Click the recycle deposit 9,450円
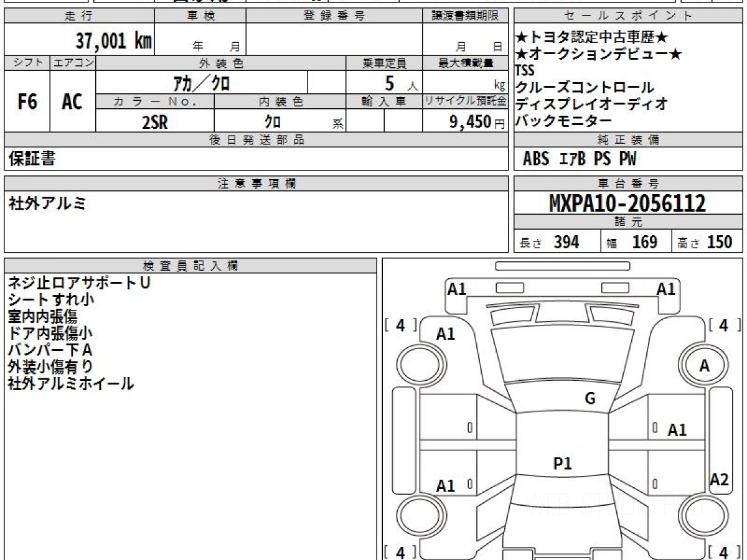Image resolution: width=747 pixels, height=560 pixels. (477, 122)
